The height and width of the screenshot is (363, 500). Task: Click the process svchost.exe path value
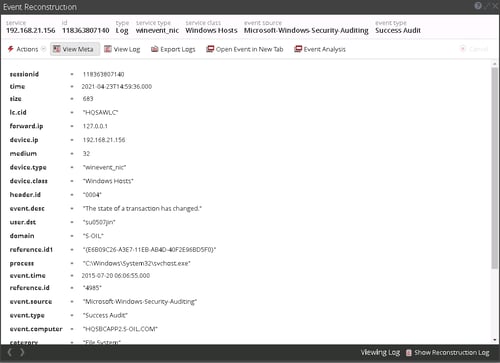[137, 263]
